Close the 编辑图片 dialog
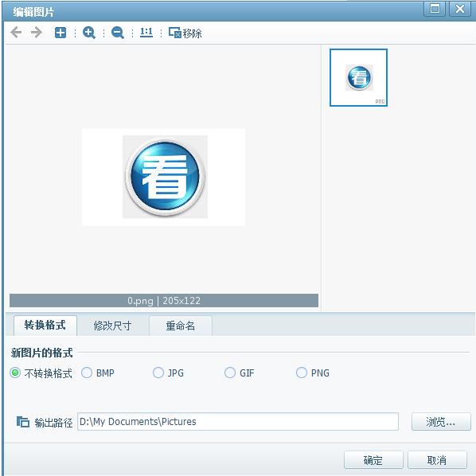476x476 pixels. pos(460,8)
